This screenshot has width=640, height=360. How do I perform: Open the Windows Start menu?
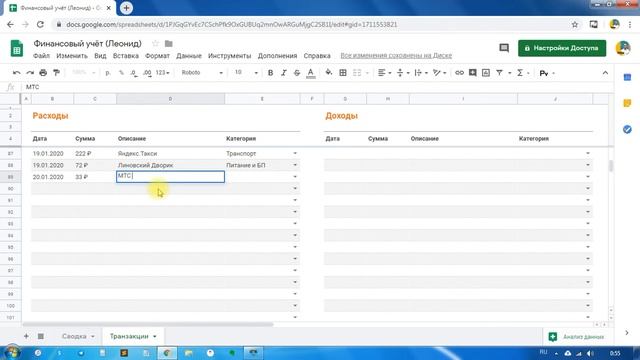11,353
